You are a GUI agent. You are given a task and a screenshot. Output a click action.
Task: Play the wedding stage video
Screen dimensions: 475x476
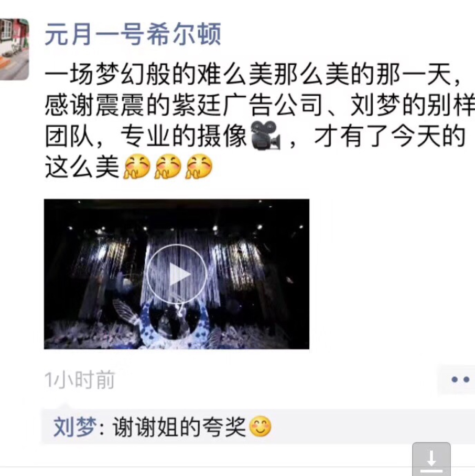(x=177, y=274)
